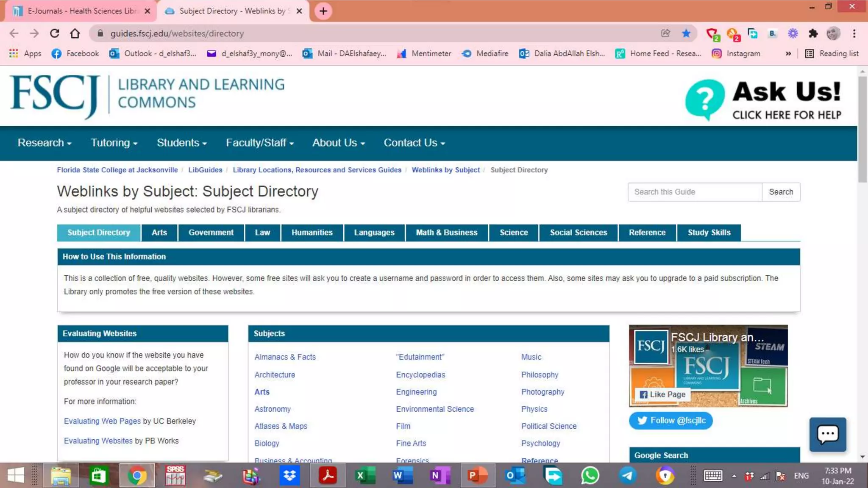Screen dimensions: 868x488
Task: Open the Almanacs & Facts link
Action: click(285, 357)
